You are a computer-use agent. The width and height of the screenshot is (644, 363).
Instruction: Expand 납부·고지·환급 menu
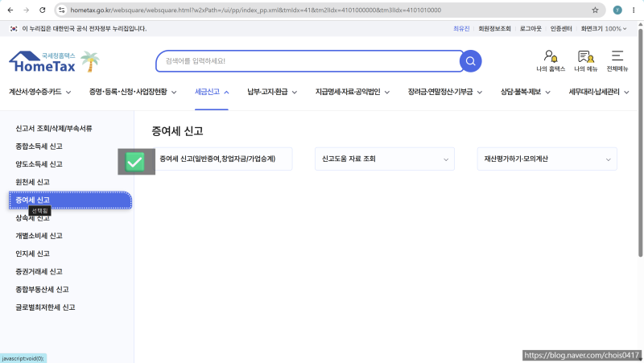click(x=272, y=92)
